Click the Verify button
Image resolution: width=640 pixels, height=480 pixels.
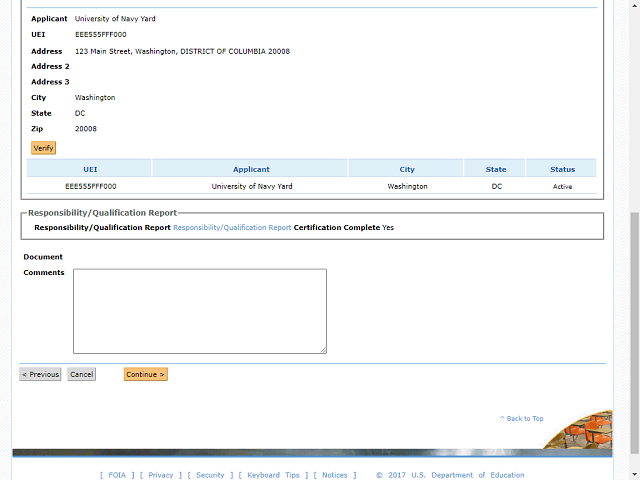click(x=43, y=148)
